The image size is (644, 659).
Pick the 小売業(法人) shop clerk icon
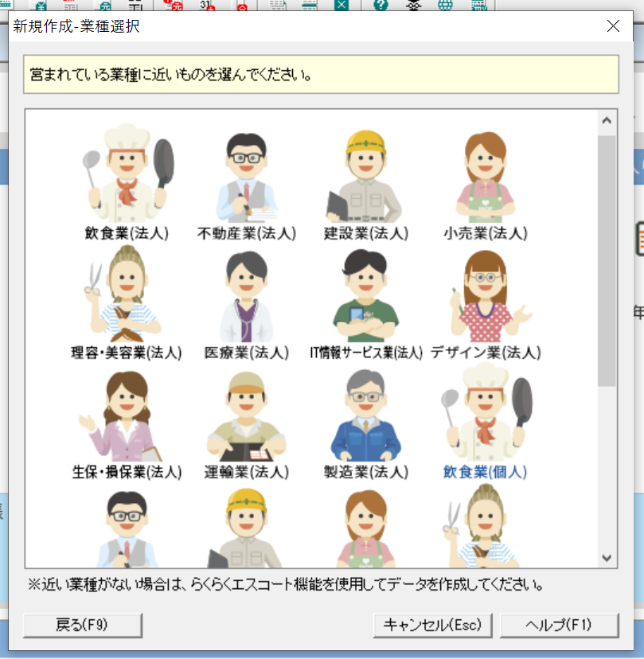pos(485,177)
